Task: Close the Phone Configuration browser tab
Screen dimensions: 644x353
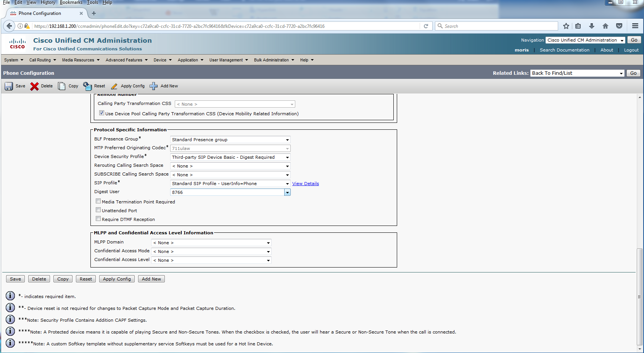Action: tap(81, 13)
